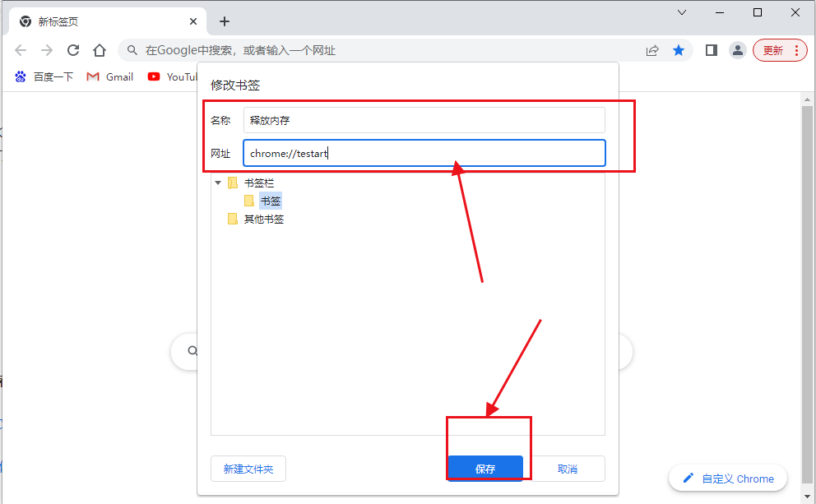Select the 新标签页 tab

click(x=107, y=21)
